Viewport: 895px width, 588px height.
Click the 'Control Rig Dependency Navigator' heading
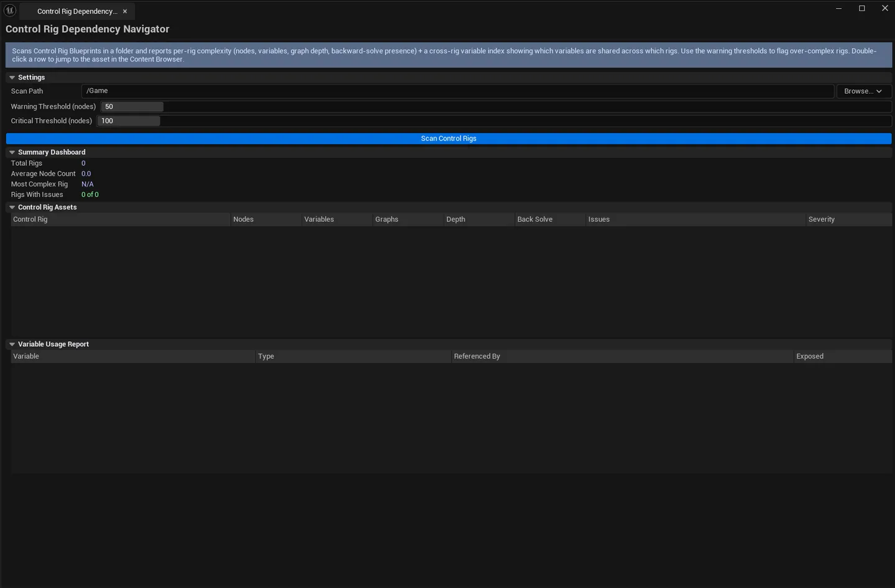coord(88,29)
